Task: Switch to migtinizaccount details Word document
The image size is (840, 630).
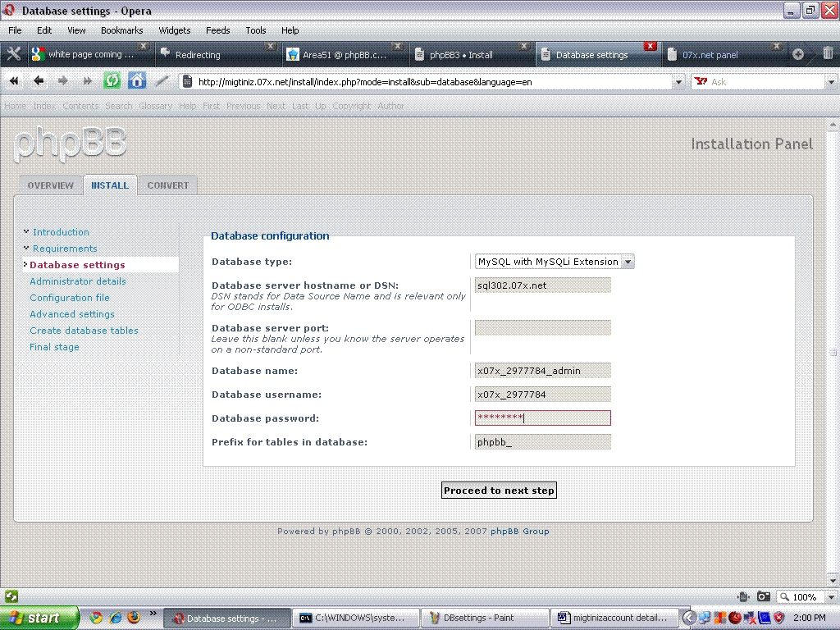Action: pos(614,619)
